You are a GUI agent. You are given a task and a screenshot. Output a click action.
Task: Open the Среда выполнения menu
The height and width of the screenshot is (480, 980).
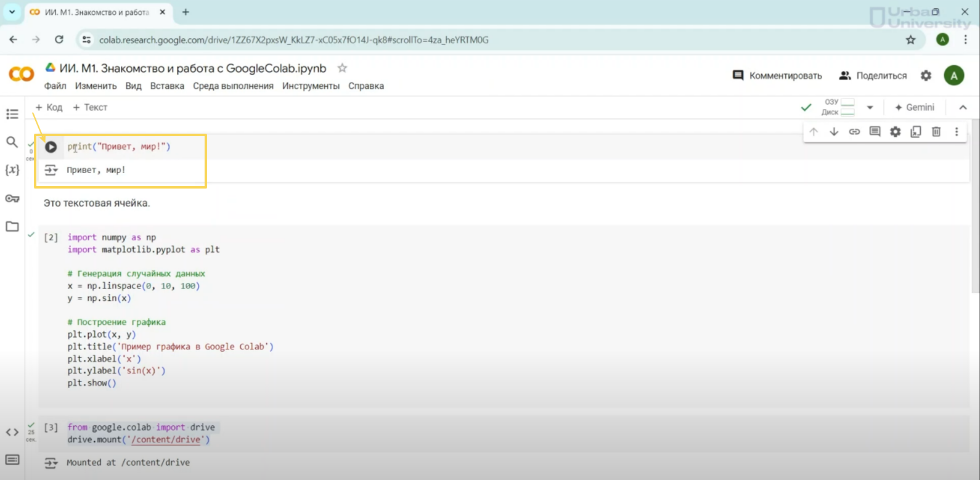coord(233,86)
